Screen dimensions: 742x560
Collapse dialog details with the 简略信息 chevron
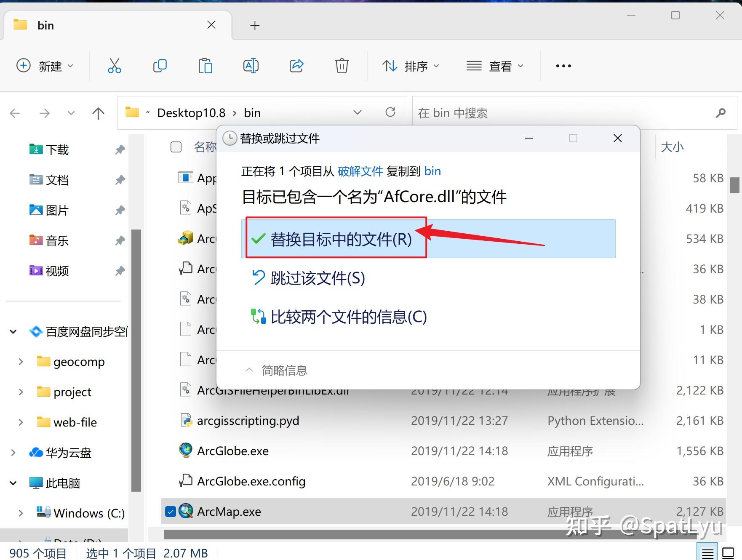coord(249,370)
